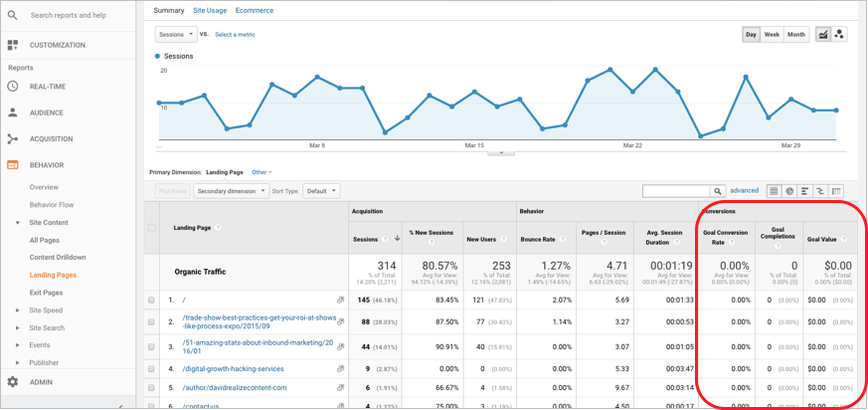This screenshot has height=410, width=868.
Task: Open the Secondary dimension dropdown
Action: pos(231,191)
